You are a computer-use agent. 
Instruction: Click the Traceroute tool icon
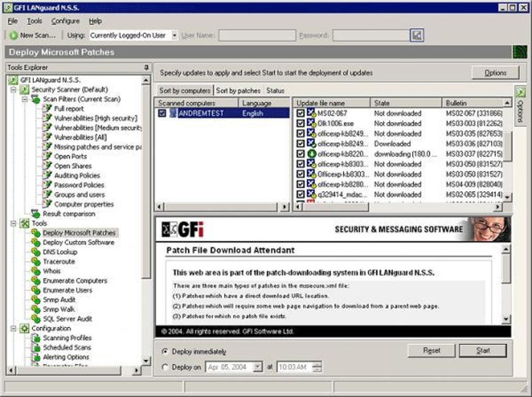tap(35, 262)
